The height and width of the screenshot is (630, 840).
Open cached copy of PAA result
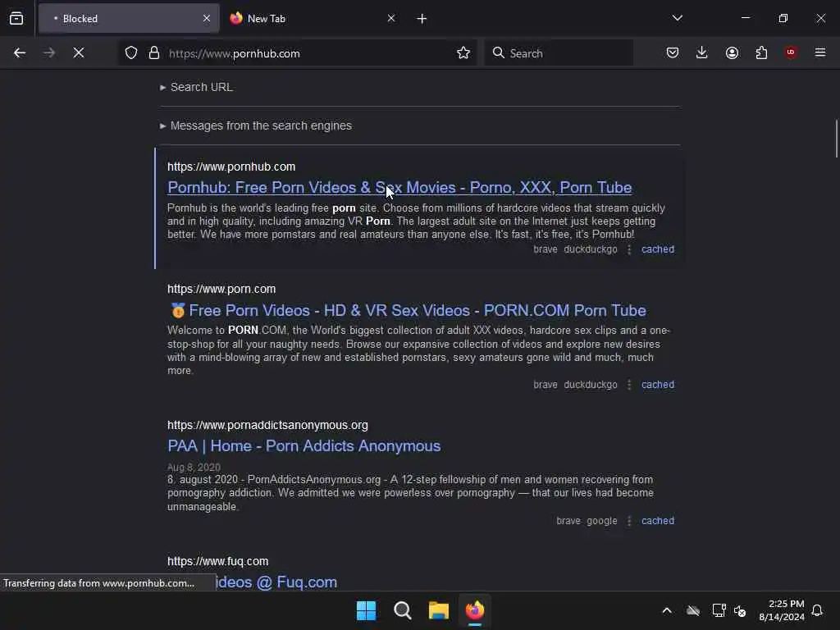pos(658,521)
